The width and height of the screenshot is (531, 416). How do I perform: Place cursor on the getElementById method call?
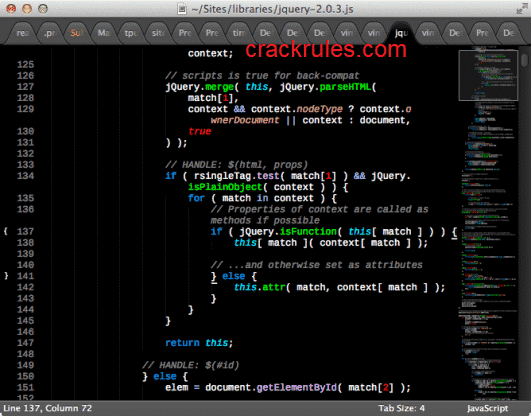tap(297, 387)
